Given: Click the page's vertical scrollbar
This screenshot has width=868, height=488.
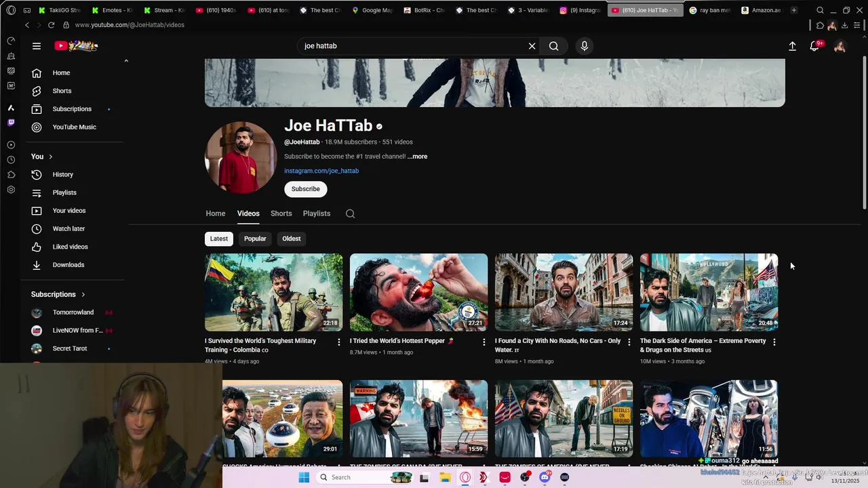Looking at the screenshot, I should coord(864,133).
